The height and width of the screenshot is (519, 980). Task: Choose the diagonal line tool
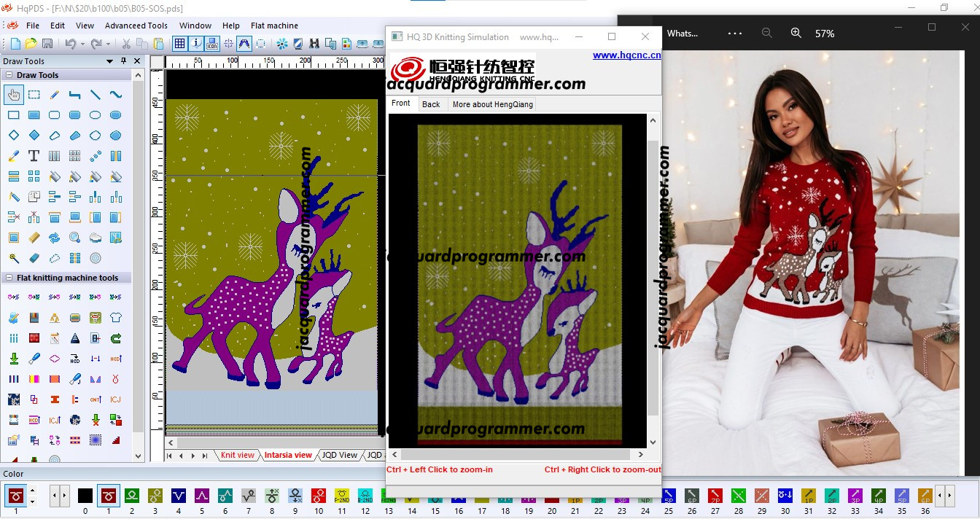click(96, 94)
